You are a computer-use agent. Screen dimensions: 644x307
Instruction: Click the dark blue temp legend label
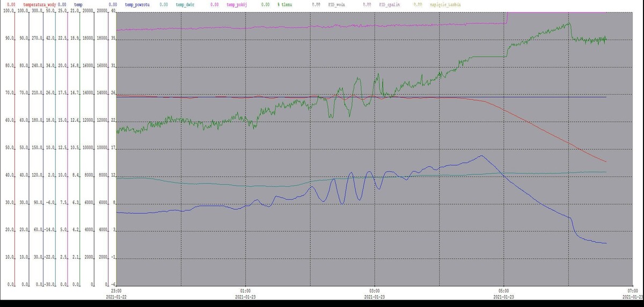point(78,4)
